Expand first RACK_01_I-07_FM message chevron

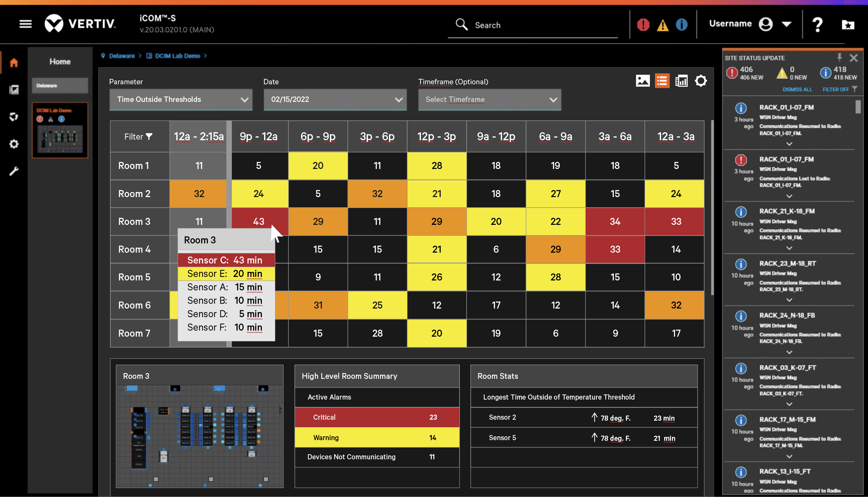[789, 144]
